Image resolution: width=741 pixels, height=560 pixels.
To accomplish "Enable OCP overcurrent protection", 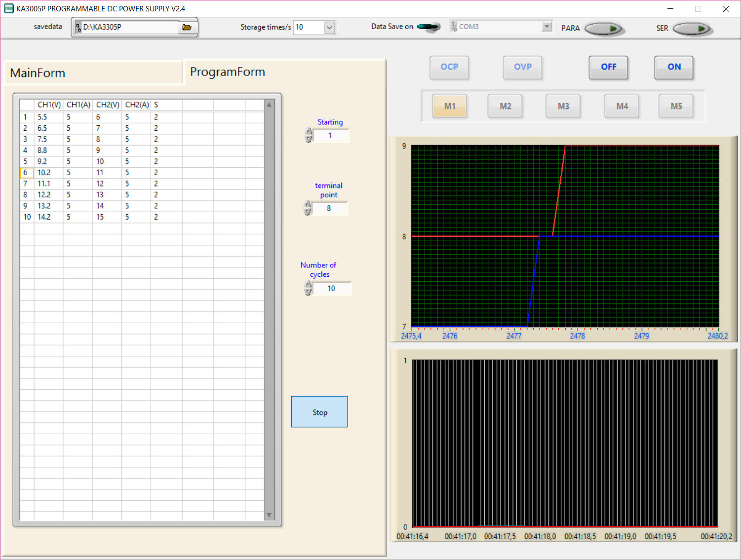I will coord(449,67).
